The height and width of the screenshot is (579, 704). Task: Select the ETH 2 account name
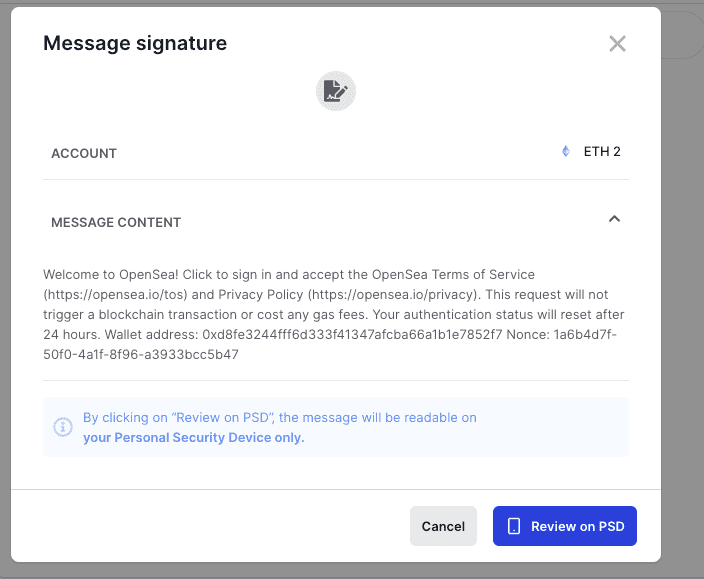point(602,152)
